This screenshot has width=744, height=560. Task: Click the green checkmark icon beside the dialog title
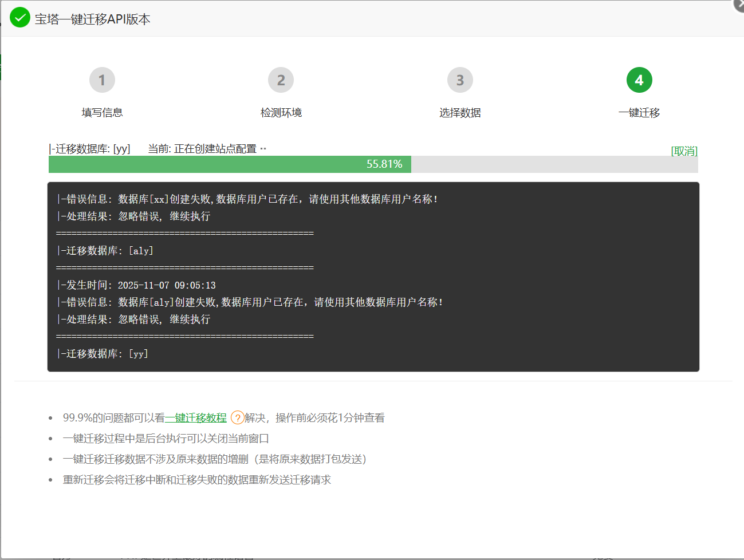point(19,18)
